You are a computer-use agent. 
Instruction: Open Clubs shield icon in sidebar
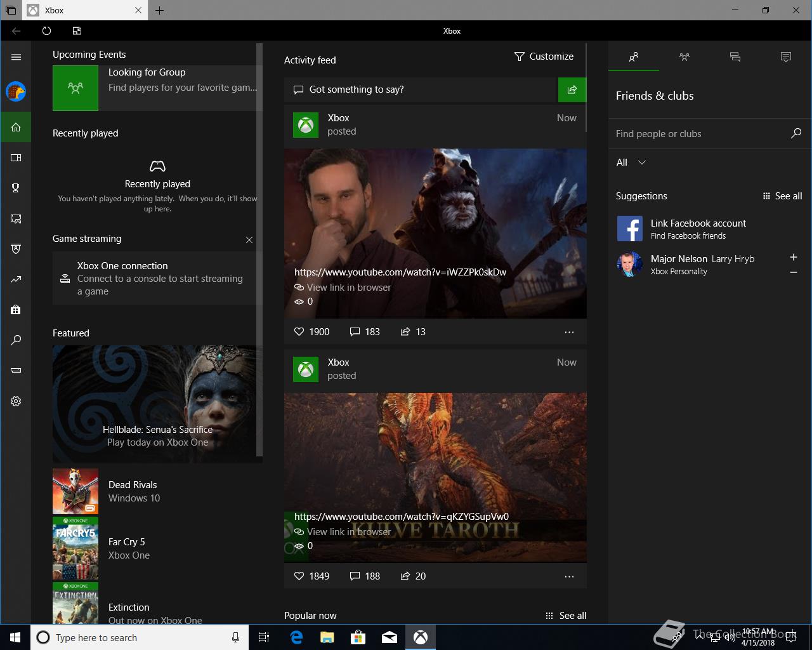16,249
